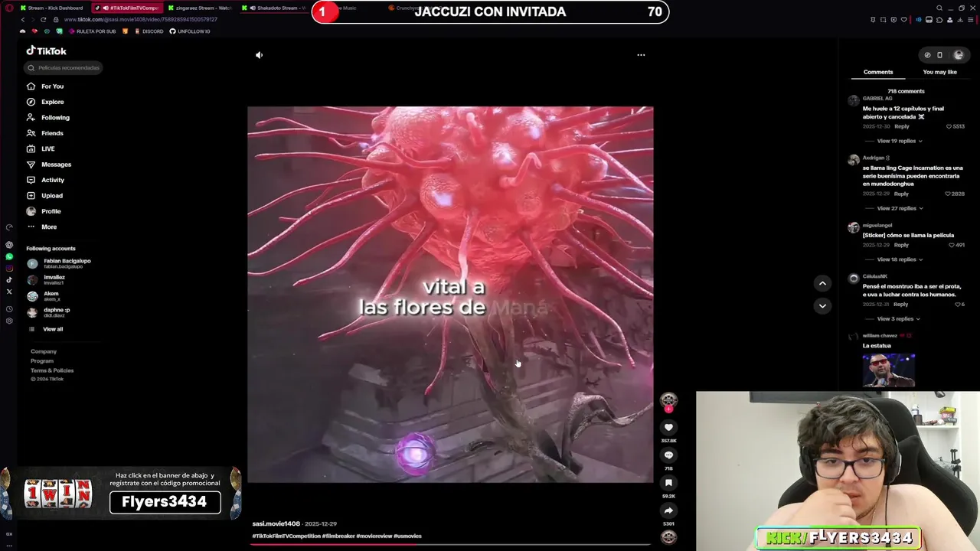
Task: Open comments via the speech bubble icon
Action: pos(668,455)
